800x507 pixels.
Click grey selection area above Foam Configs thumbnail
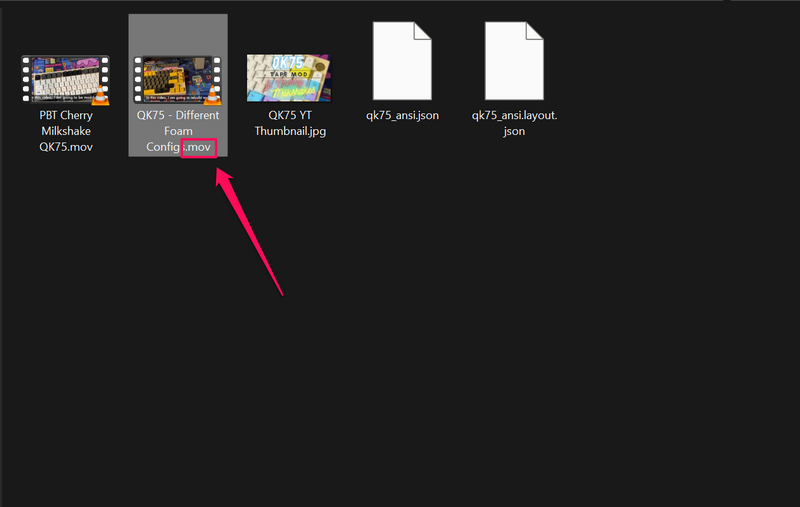[x=178, y=35]
